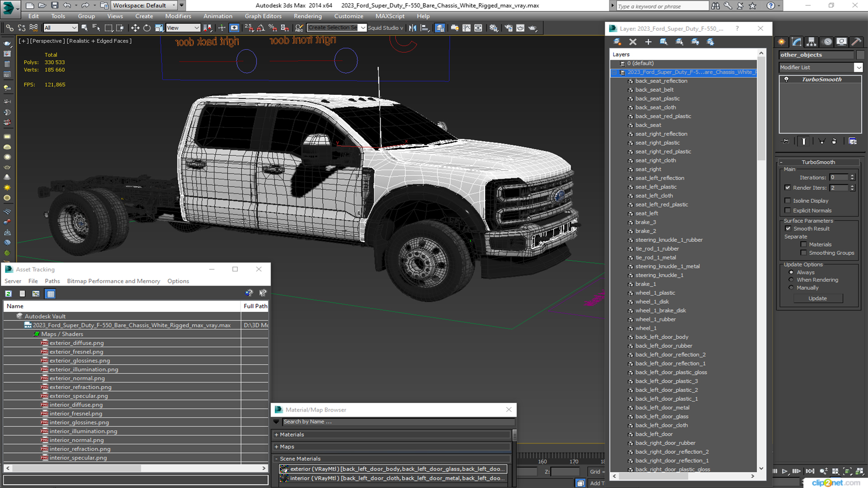Open Paths menu in Asset Tracking
868x488 pixels.
click(52, 281)
